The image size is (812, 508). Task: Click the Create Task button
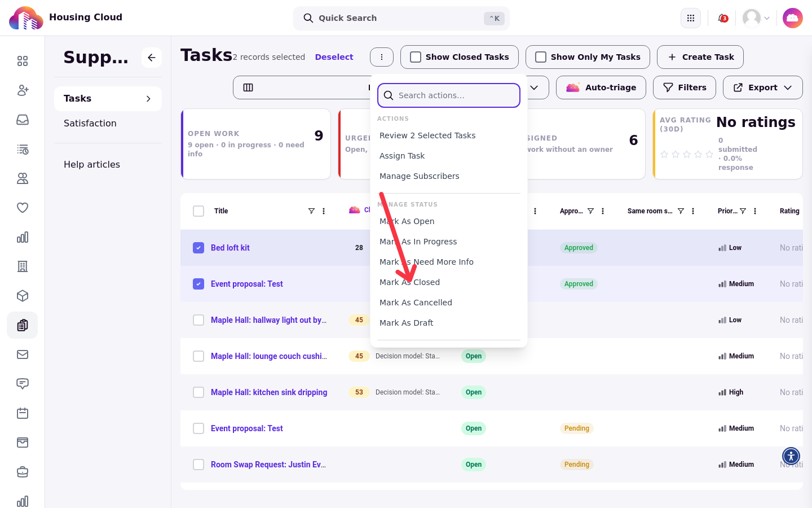point(700,57)
